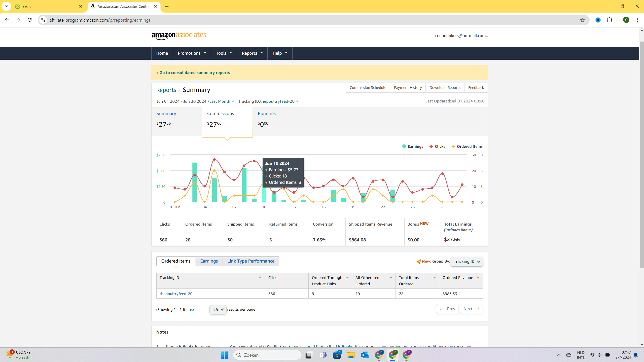The width and height of the screenshot is (644, 362).
Task: Go back with browser back arrow
Action: [7, 20]
